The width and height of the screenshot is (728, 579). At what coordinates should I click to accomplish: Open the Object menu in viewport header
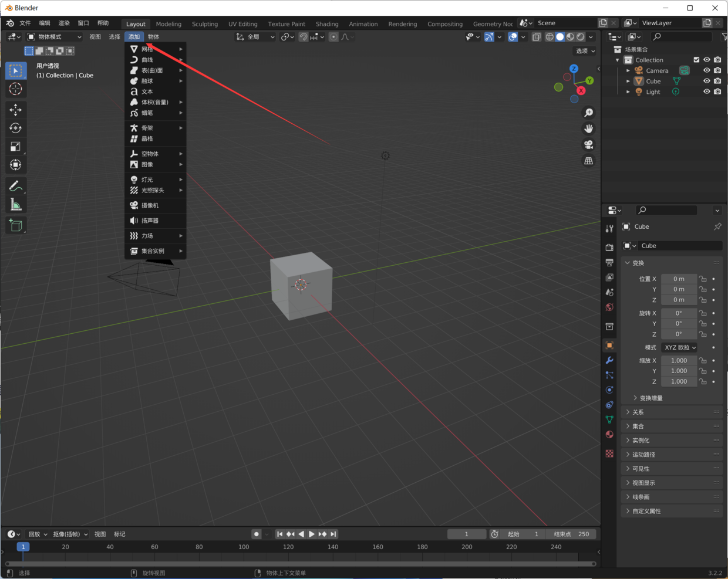click(153, 37)
